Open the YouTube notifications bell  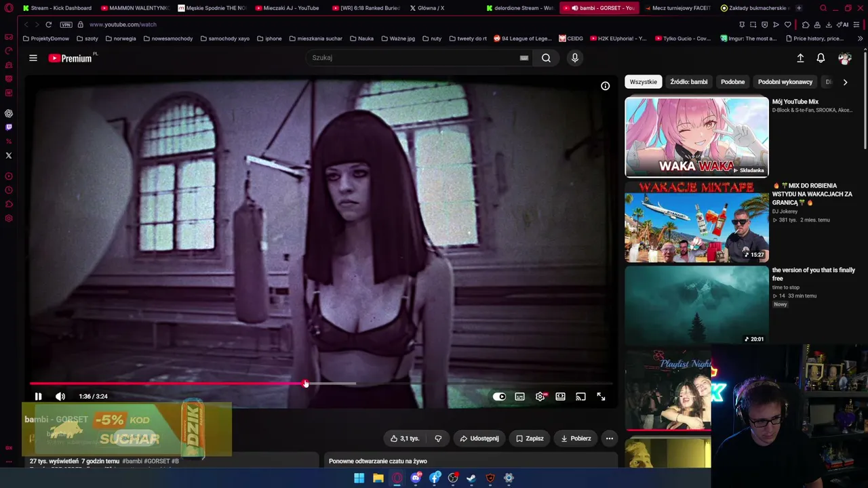[x=821, y=58]
